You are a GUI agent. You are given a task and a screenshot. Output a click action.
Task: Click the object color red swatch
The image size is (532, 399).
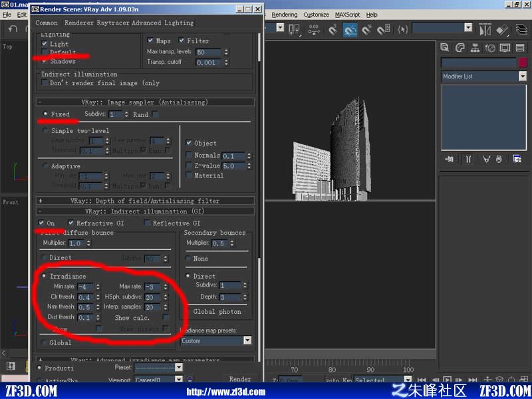tap(523, 62)
